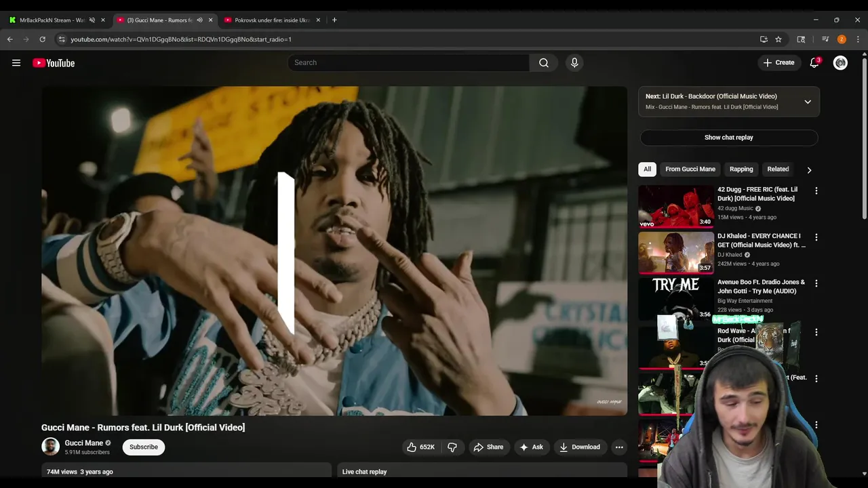Select the Related filter chip
The image size is (868, 488).
[778, 169]
